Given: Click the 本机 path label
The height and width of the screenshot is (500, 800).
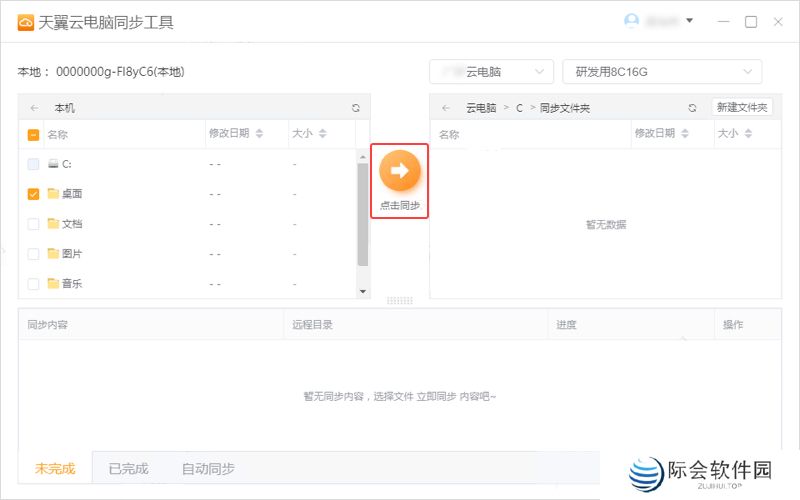Looking at the screenshot, I should [x=65, y=108].
